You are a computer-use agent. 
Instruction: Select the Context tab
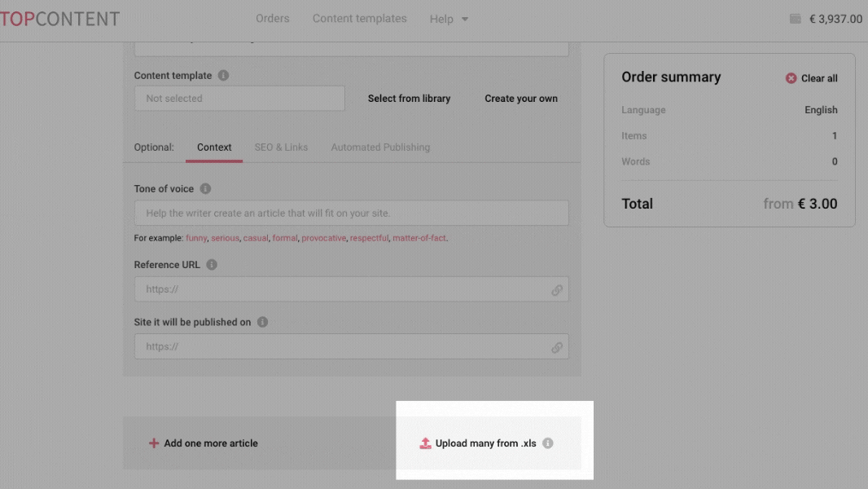(x=214, y=148)
